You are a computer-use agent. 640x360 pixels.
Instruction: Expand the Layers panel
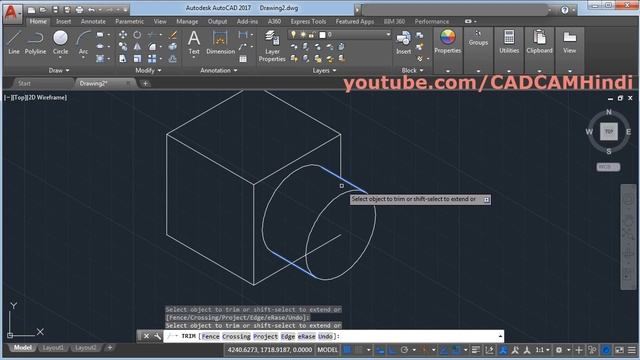click(324, 71)
